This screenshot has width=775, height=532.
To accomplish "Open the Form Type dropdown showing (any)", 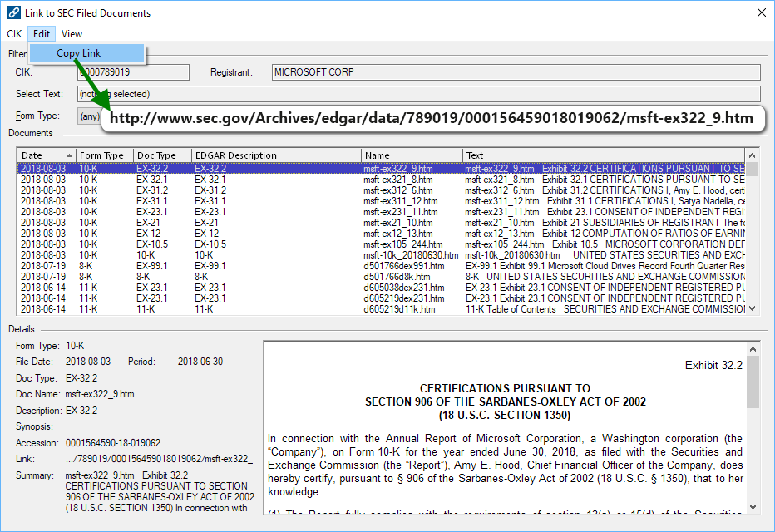I will click(x=90, y=116).
